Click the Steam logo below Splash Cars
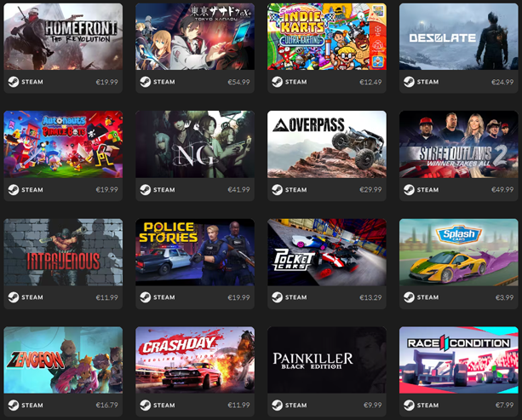Image resolution: width=522 pixels, height=420 pixels. coord(409,297)
